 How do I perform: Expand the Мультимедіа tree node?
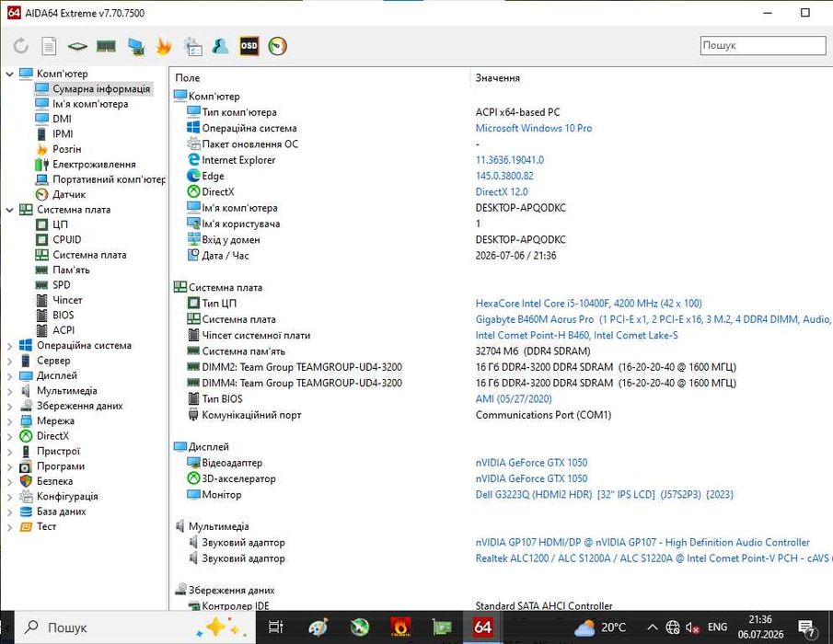[x=9, y=391]
